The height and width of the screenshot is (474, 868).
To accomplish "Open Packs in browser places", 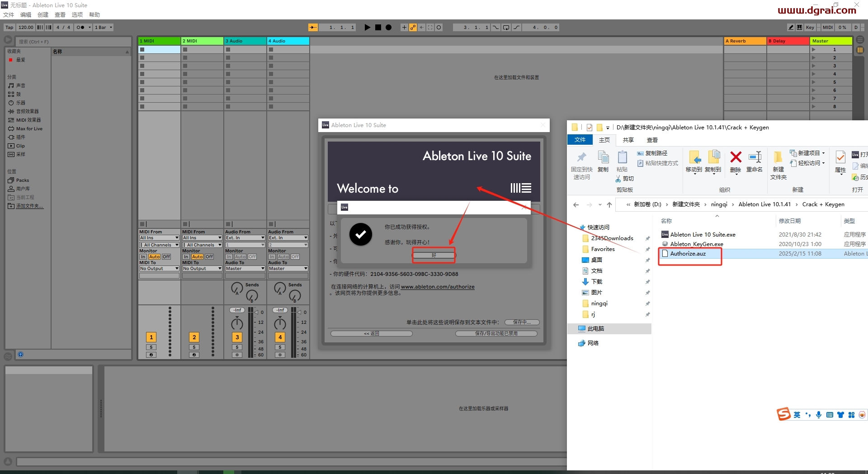I will [x=19, y=180].
